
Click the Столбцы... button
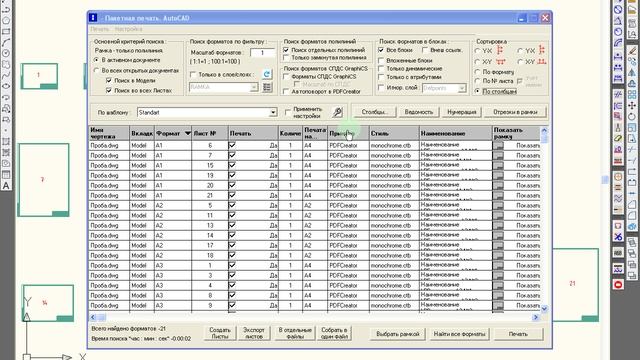[374, 112]
